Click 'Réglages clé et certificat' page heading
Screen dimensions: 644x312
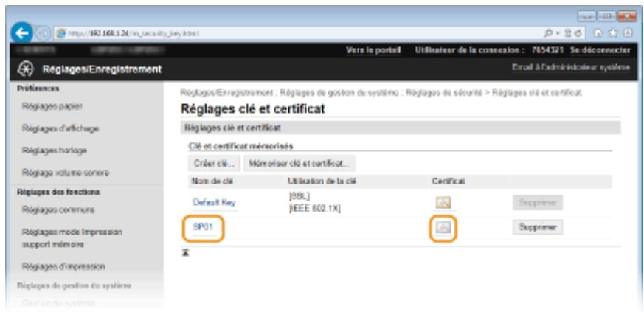252,108
